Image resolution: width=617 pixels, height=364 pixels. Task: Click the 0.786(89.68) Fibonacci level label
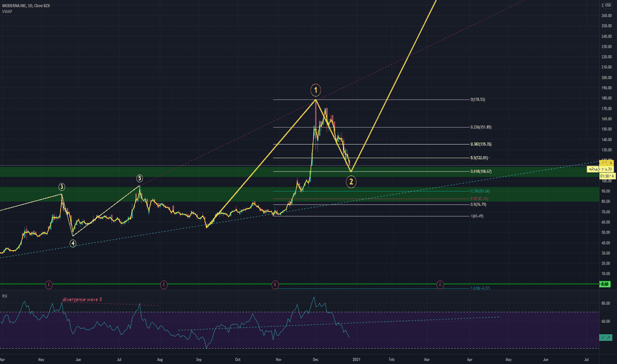tap(480, 191)
